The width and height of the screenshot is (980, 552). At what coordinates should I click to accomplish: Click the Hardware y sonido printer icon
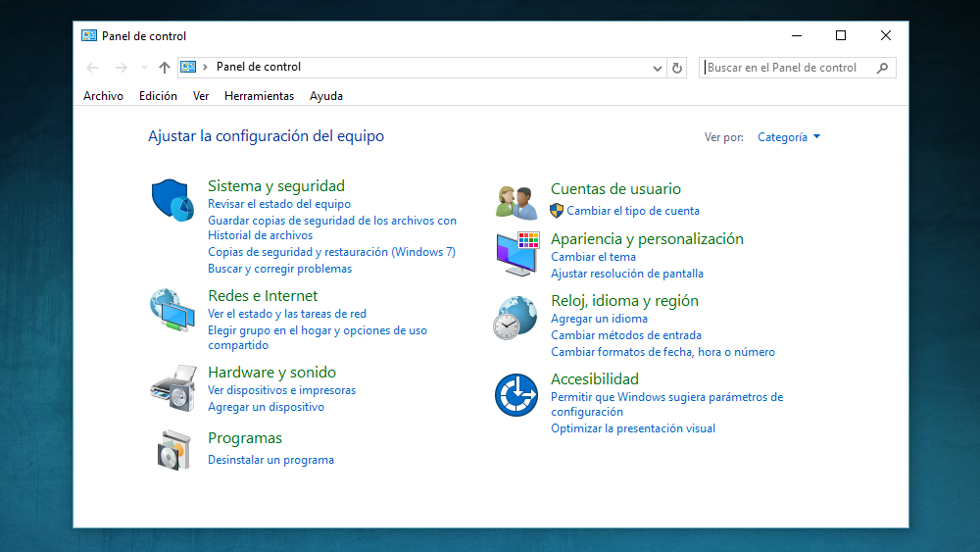click(173, 388)
